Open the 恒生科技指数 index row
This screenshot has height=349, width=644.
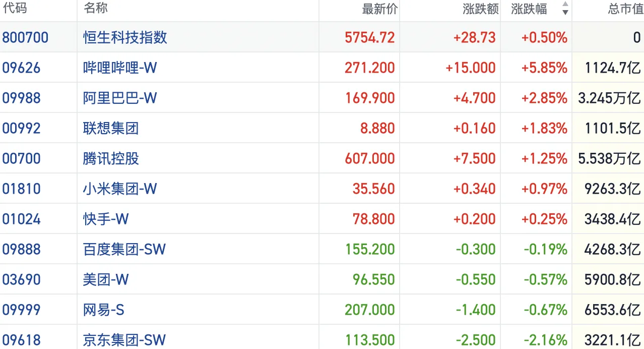[x=125, y=37]
